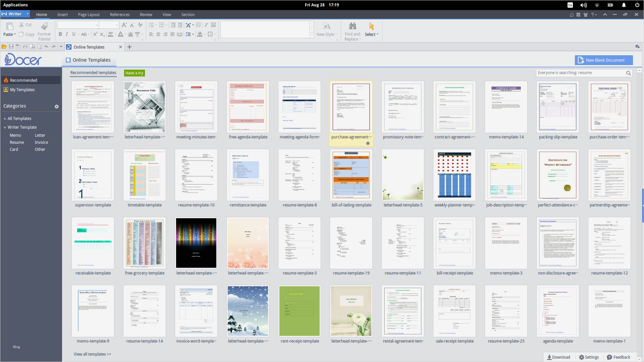Toggle the favorite star on purchase-agreement template

point(368,143)
